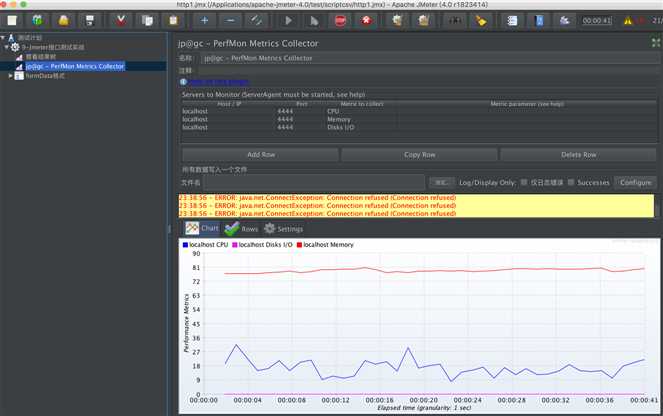The image size is (663, 416).
Task: Switch to the Settings tab
Action: click(x=283, y=229)
